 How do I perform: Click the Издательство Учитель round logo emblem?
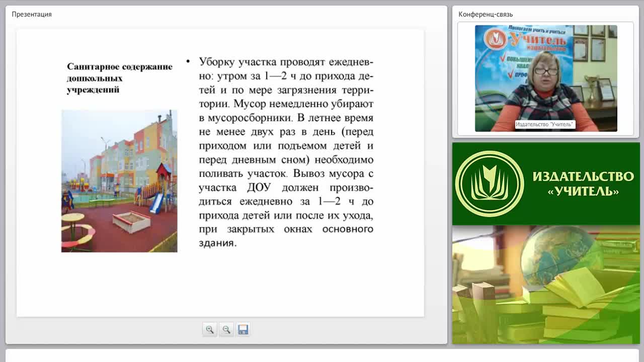point(490,184)
